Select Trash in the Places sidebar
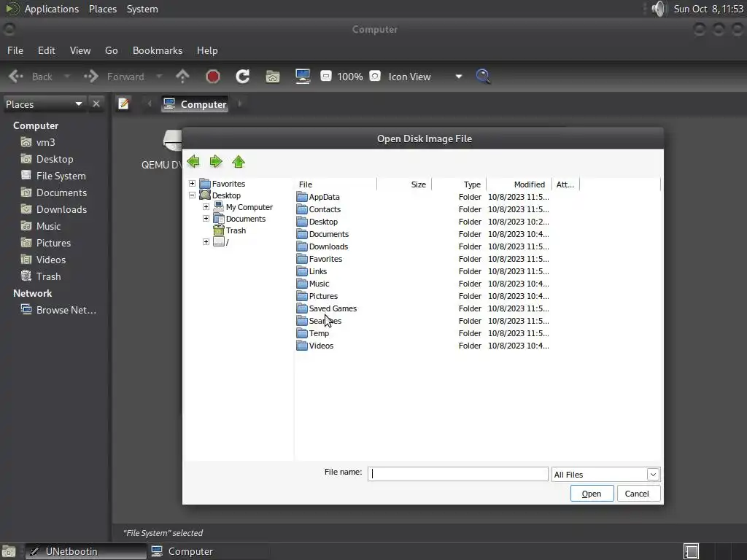The image size is (747, 560). [x=41, y=276]
